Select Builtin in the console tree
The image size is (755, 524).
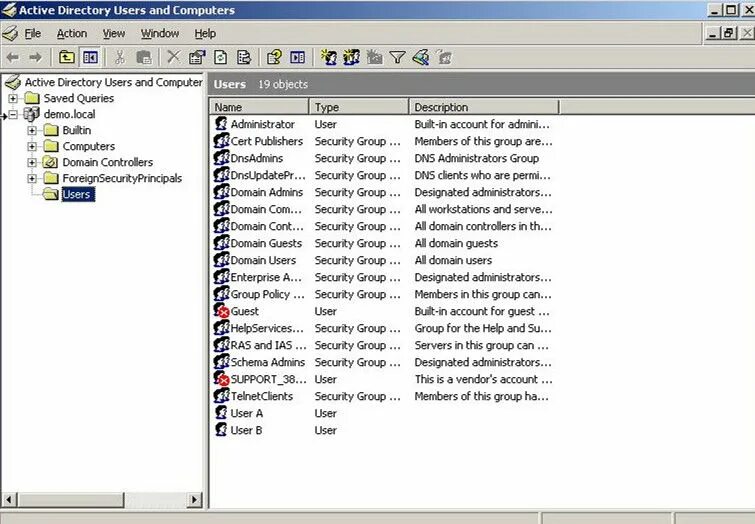pyautogui.click(x=77, y=131)
